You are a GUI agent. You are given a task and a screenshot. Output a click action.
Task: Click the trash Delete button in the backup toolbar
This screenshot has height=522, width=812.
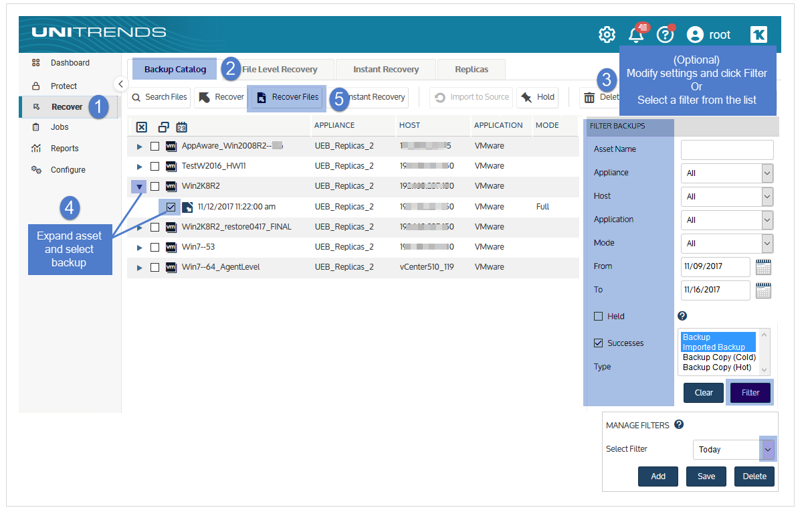pyautogui.click(x=600, y=97)
